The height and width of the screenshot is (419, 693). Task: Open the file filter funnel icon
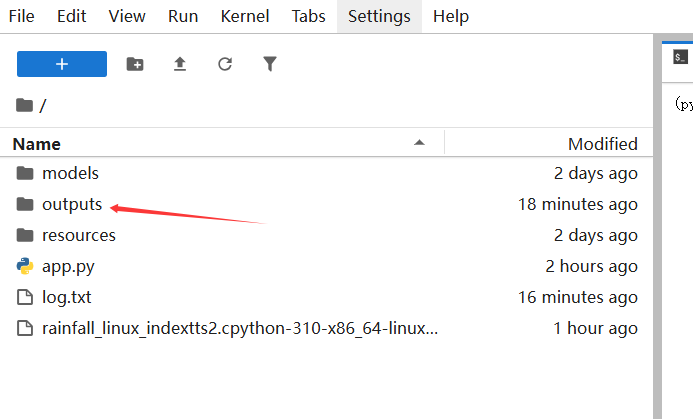[270, 64]
